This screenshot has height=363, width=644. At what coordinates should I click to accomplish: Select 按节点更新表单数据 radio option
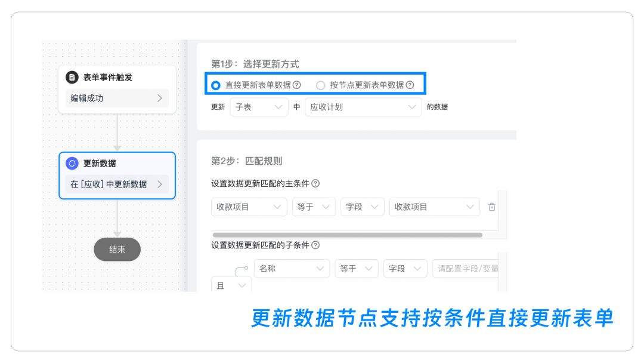coord(321,85)
